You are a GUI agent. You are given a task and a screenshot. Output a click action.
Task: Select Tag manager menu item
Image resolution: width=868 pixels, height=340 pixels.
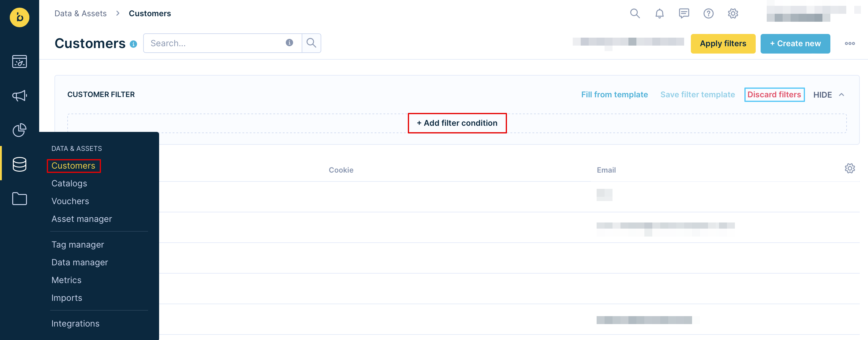coord(77,245)
